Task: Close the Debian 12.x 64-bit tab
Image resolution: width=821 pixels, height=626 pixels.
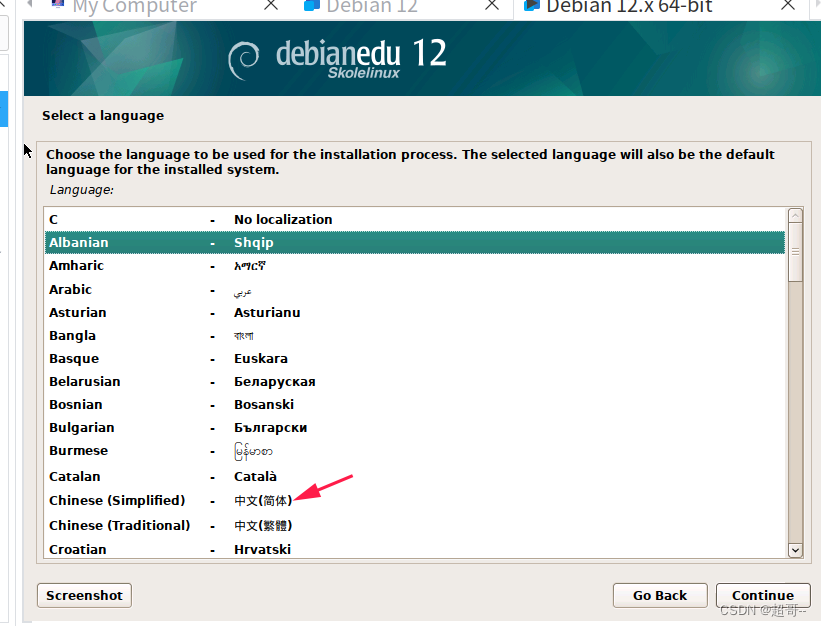Action: (x=787, y=5)
